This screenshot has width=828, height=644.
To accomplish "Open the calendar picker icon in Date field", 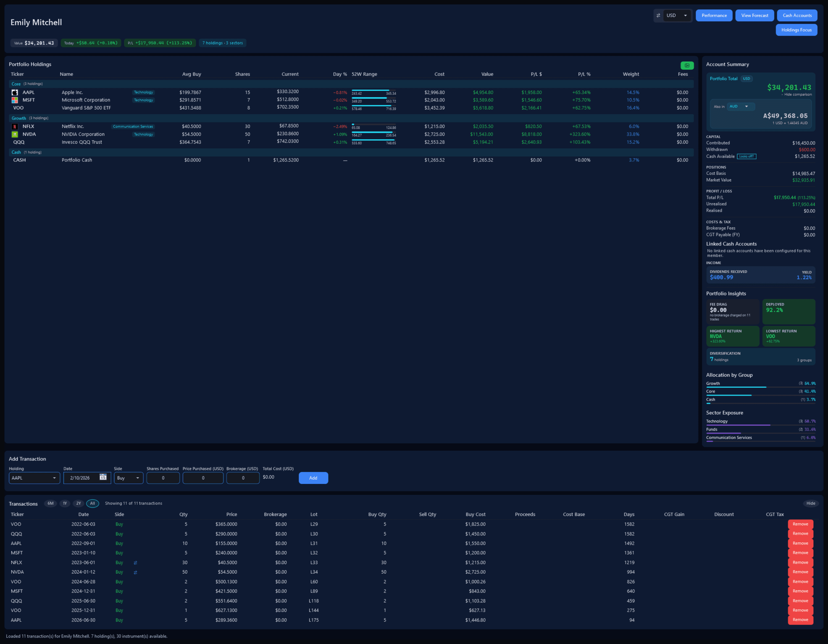I will [103, 477].
